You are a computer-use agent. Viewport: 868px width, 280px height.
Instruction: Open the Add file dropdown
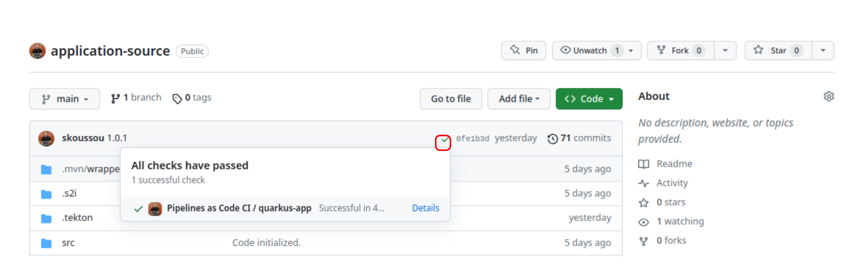click(519, 99)
